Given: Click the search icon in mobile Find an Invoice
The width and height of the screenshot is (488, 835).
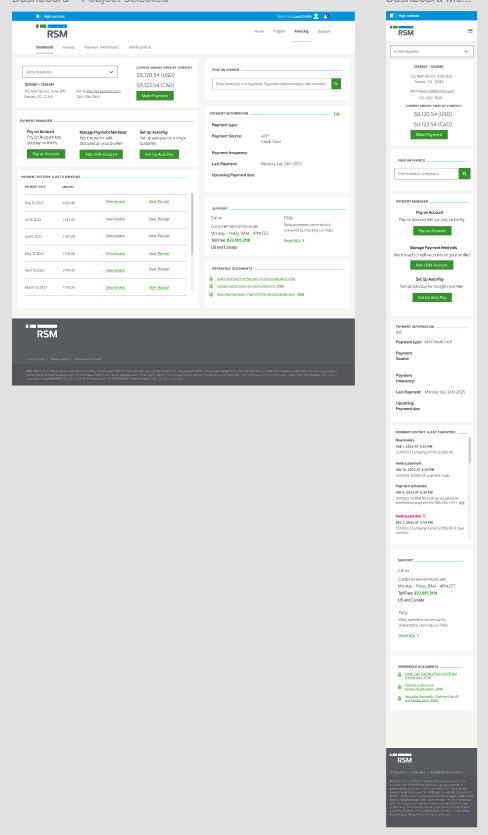Looking at the screenshot, I should pyautogui.click(x=465, y=174).
